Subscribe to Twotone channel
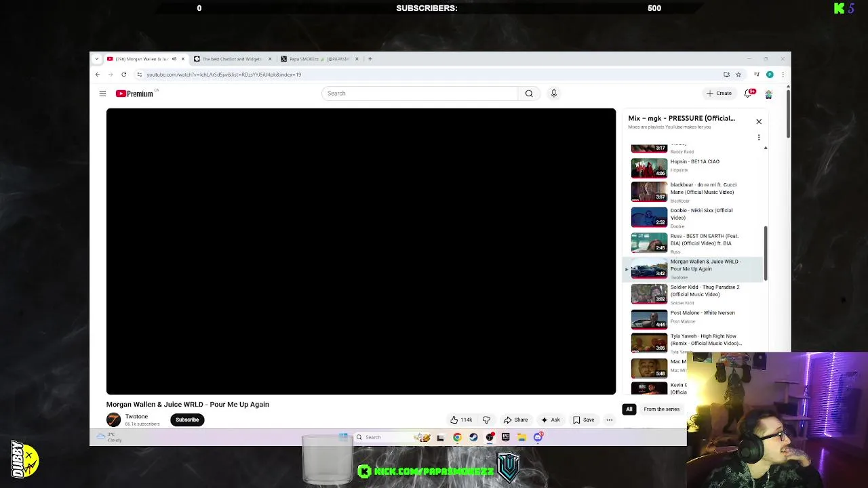868x488 pixels. [x=187, y=420]
